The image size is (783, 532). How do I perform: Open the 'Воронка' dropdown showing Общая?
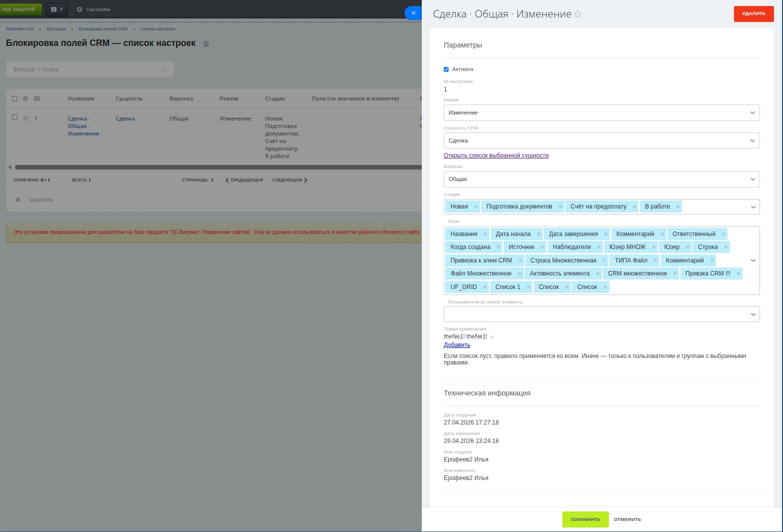point(601,179)
